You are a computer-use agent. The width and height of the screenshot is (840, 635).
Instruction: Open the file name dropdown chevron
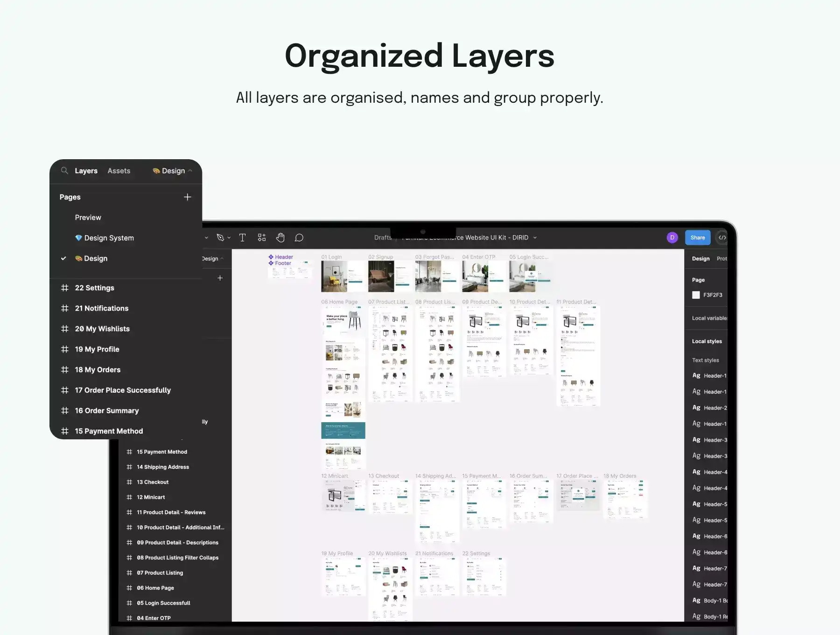click(x=535, y=238)
